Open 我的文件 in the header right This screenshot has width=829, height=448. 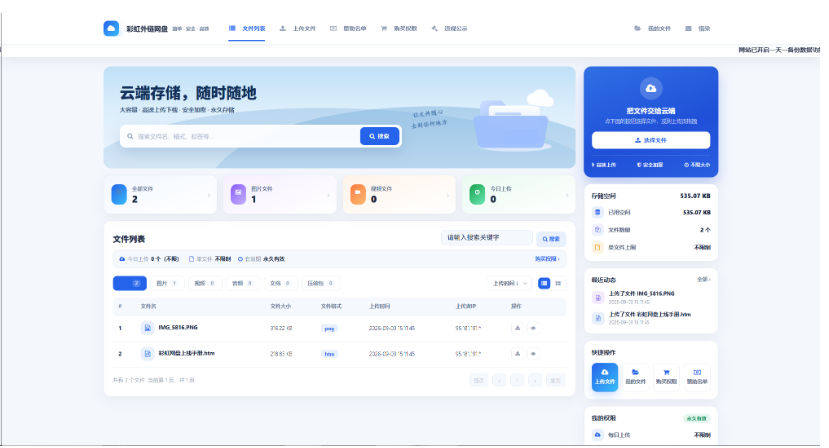(652, 29)
